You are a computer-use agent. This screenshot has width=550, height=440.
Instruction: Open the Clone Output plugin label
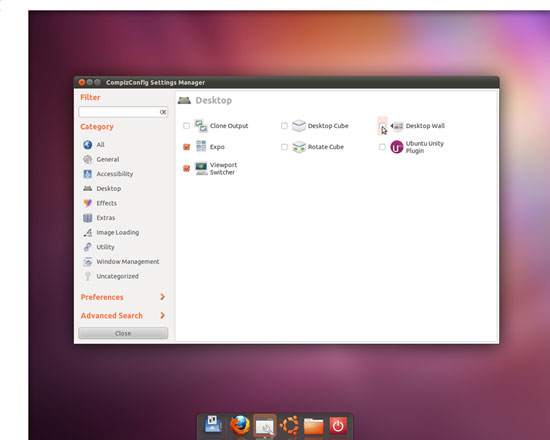pyautogui.click(x=229, y=126)
